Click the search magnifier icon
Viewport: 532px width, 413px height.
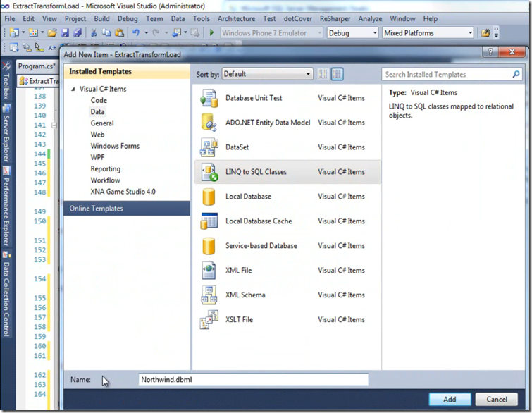point(516,74)
